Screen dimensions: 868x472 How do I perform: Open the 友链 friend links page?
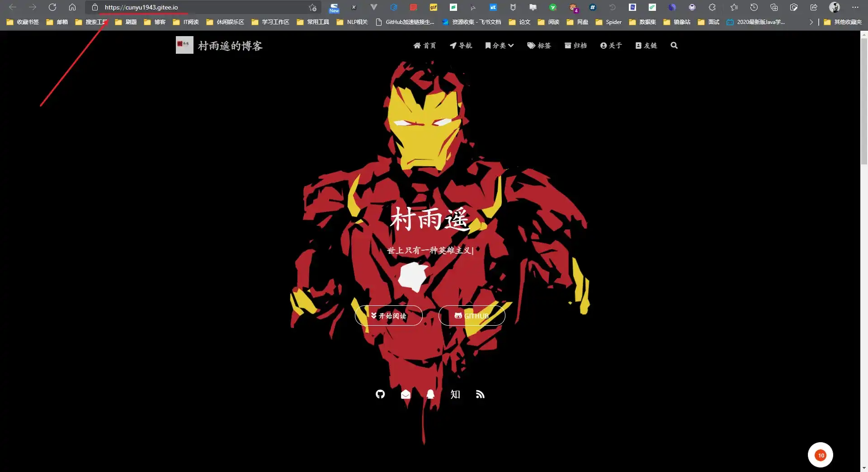click(646, 46)
